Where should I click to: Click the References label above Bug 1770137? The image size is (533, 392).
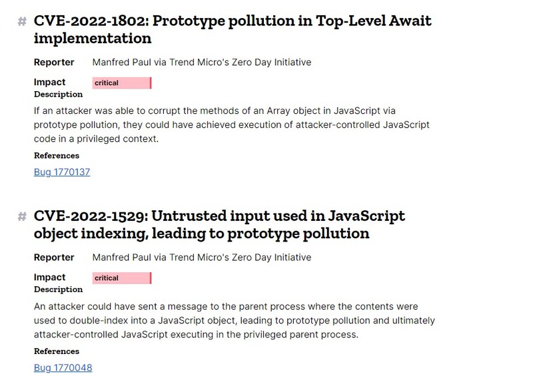(x=57, y=156)
